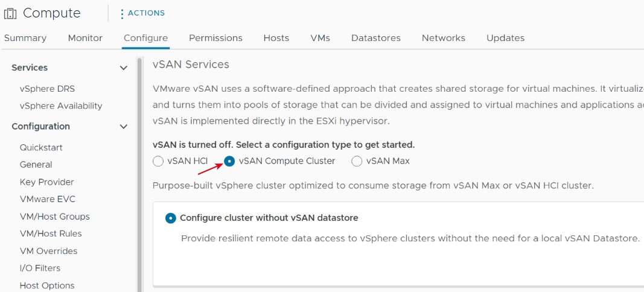The image size is (644, 292).
Task: Open vSphere DRS settings
Action: [47, 89]
